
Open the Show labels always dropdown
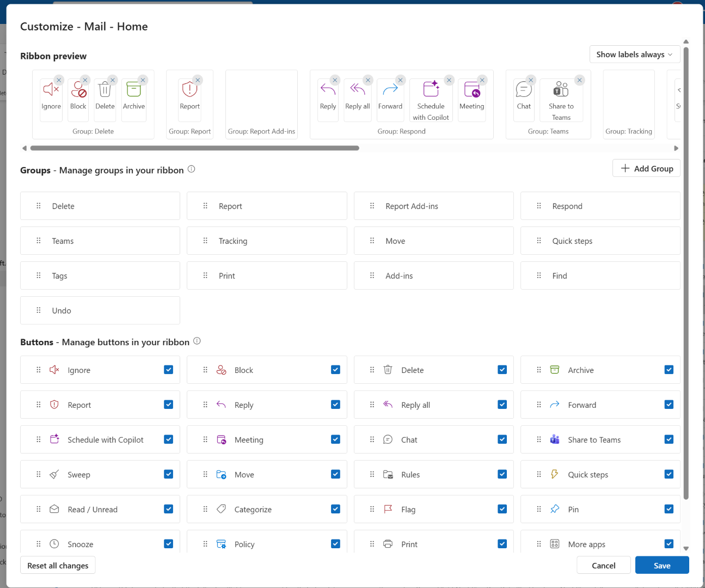tap(635, 54)
